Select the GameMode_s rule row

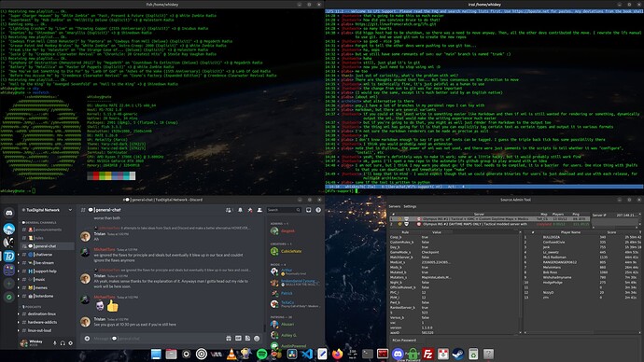tap(455, 253)
